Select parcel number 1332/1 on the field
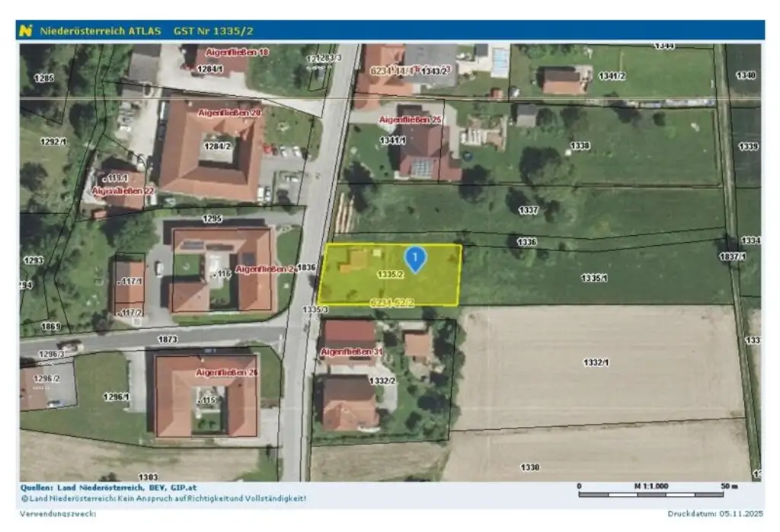780x532 pixels. pos(596,362)
